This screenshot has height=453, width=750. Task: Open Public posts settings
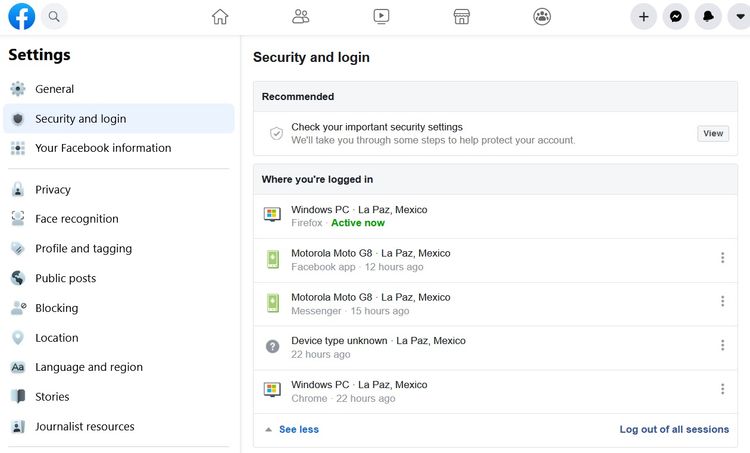tap(119, 278)
